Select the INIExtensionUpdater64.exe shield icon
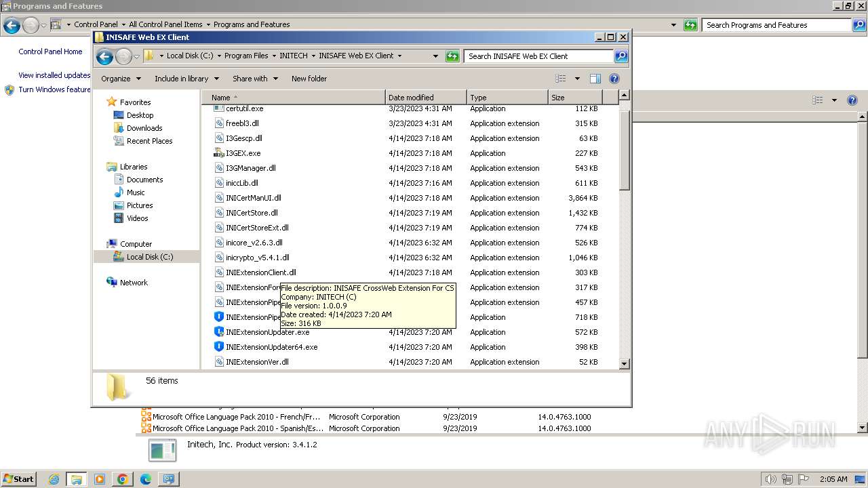Screen dimensions: 868x488 tap(218, 347)
